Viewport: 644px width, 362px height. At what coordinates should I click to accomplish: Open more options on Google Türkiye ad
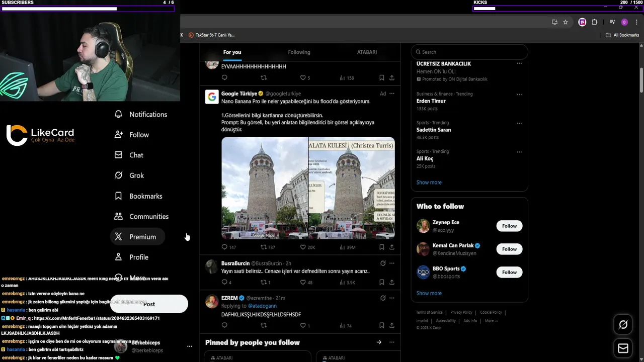point(392,94)
